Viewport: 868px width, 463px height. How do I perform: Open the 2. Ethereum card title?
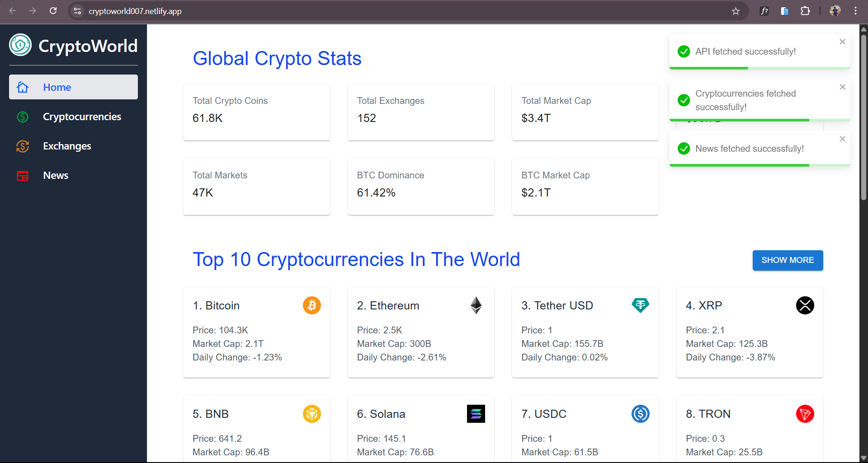pos(388,306)
